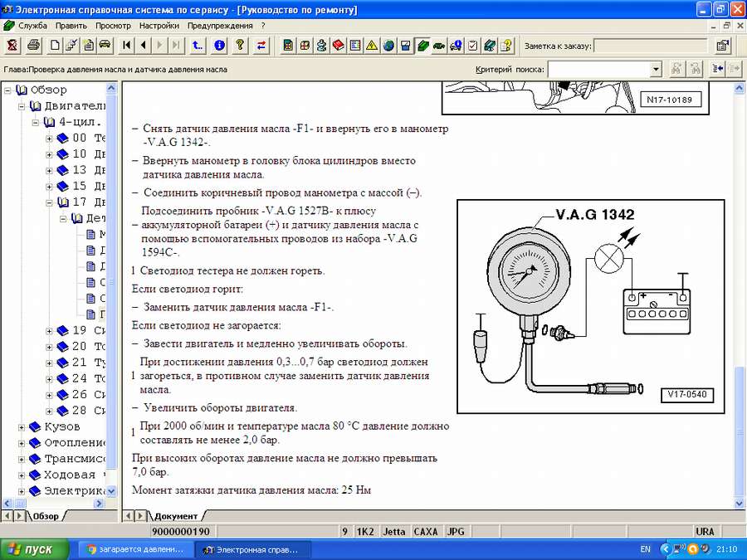Click the car vehicle selection icon

click(x=105, y=46)
